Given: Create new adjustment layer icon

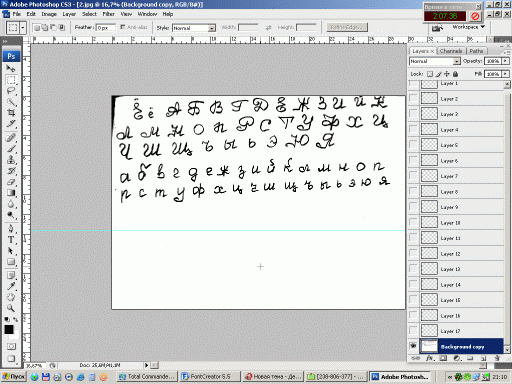Looking at the screenshot, I should [457, 358].
